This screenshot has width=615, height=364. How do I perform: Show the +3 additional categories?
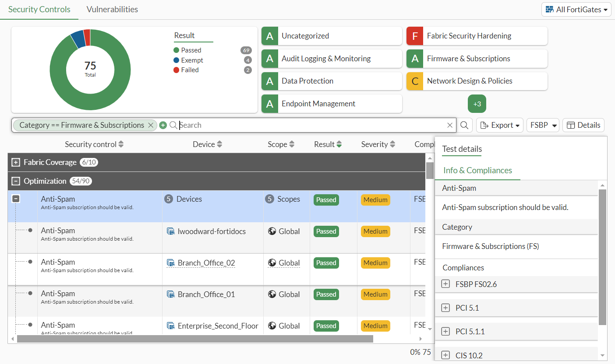(477, 104)
